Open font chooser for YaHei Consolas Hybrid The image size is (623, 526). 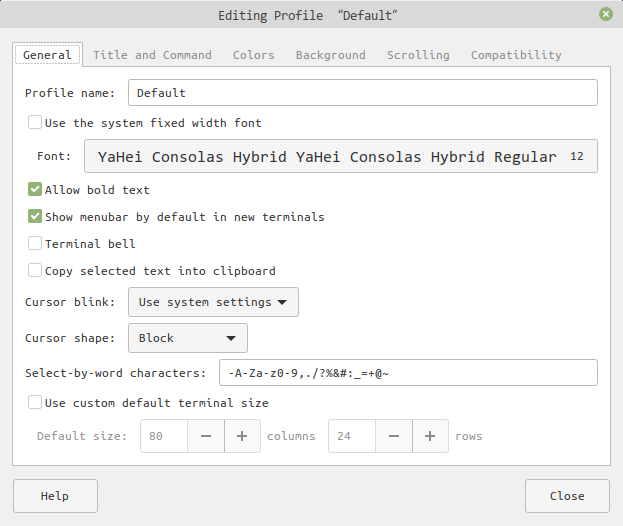340,157
